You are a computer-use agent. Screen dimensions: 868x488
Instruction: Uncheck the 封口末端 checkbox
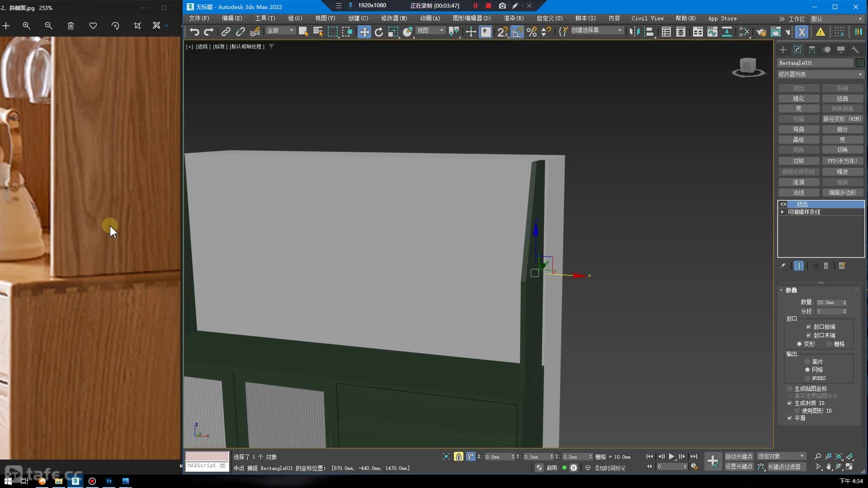[x=809, y=335]
